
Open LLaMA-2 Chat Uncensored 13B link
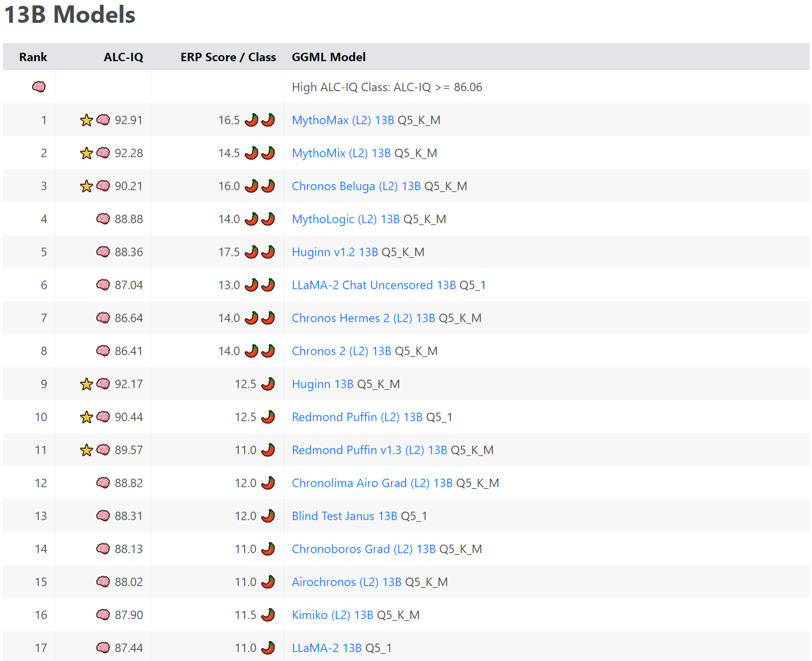click(374, 285)
